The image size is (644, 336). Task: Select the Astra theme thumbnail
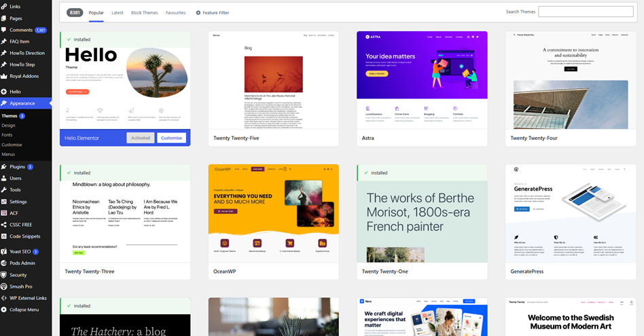422,80
